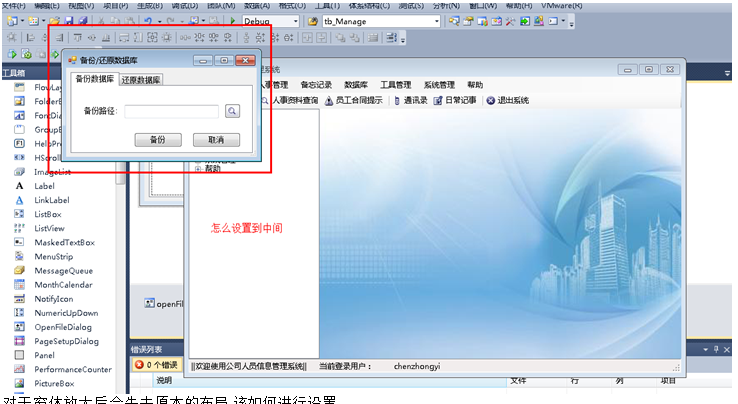Open Solution Explorer toolbar icon

click(454, 21)
